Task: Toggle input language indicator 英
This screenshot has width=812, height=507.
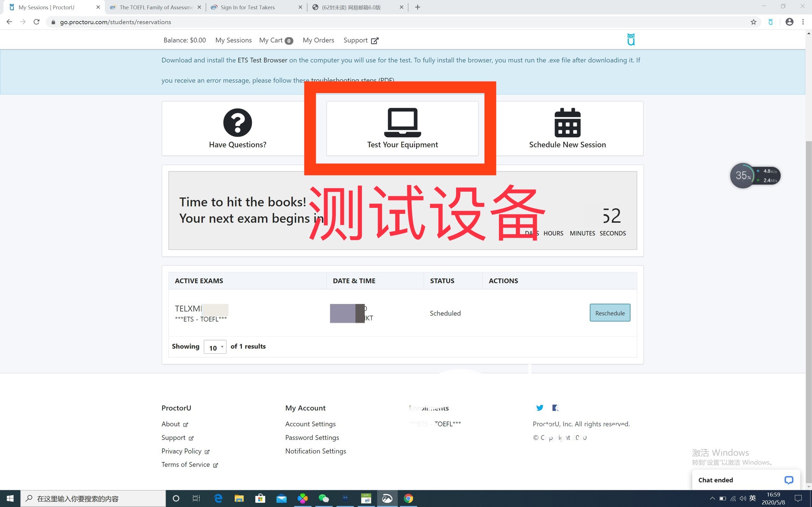Action: click(x=753, y=499)
